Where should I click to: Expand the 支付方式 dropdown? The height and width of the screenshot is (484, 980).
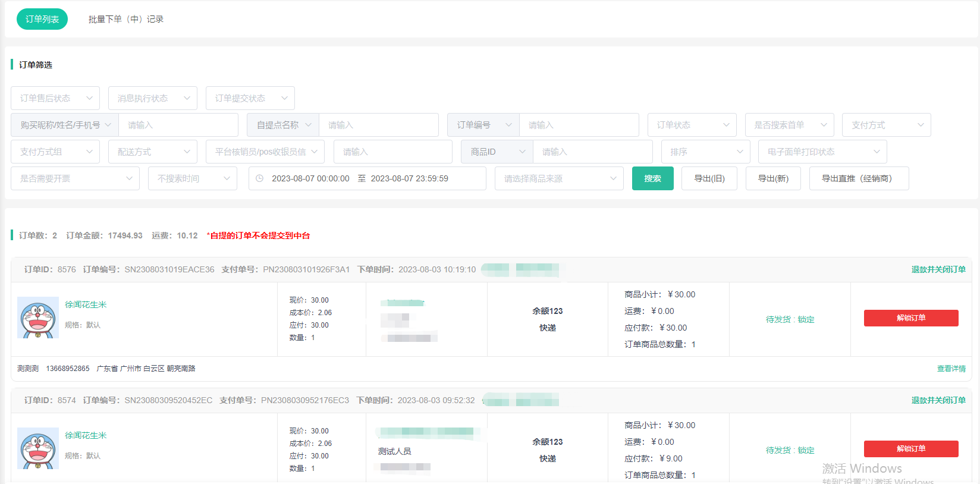[x=887, y=125]
